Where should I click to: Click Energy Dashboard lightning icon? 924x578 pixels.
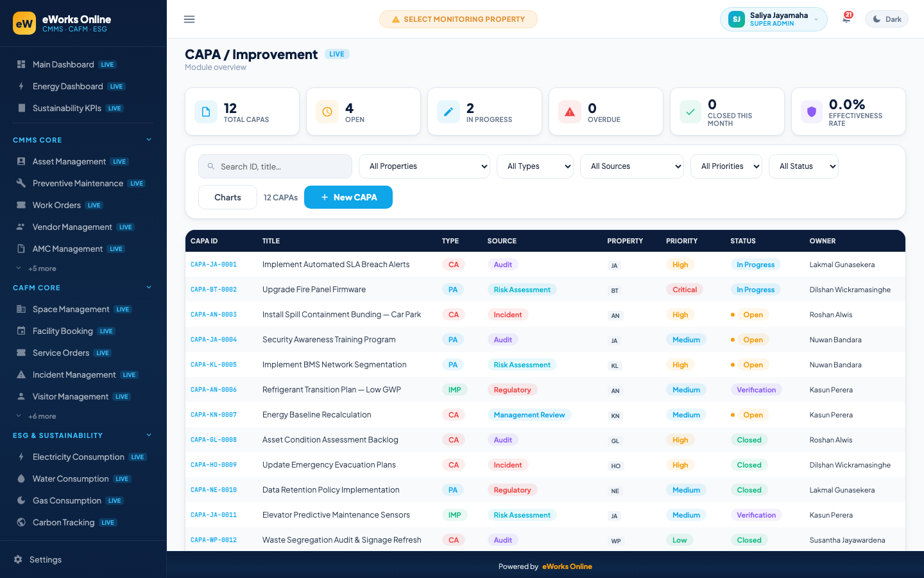21,86
